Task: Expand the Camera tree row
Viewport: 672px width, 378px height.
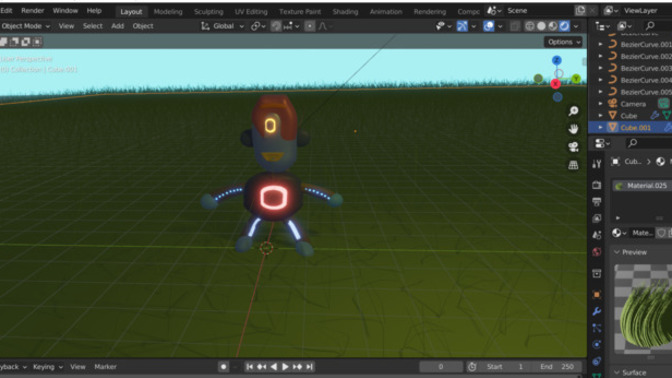Action: pos(600,103)
